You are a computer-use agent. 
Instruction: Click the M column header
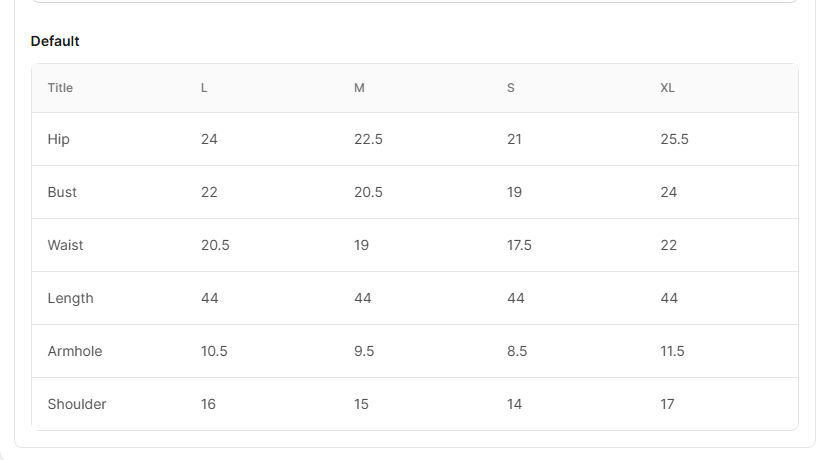tap(359, 88)
